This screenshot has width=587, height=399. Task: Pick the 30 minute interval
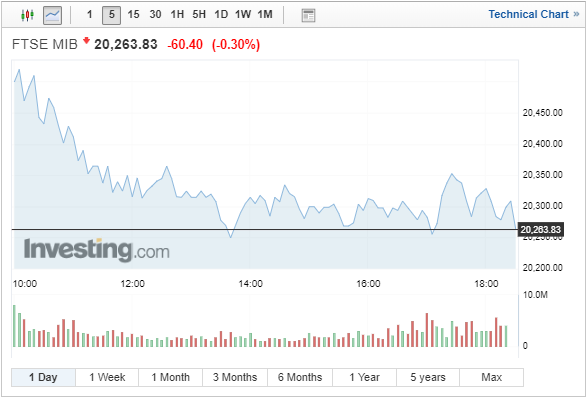point(155,15)
